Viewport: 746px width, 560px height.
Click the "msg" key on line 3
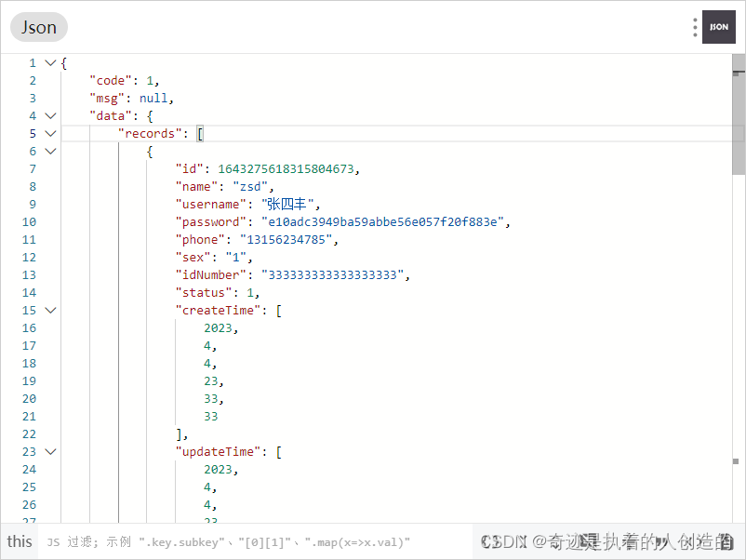pyautogui.click(x=107, y=98)
